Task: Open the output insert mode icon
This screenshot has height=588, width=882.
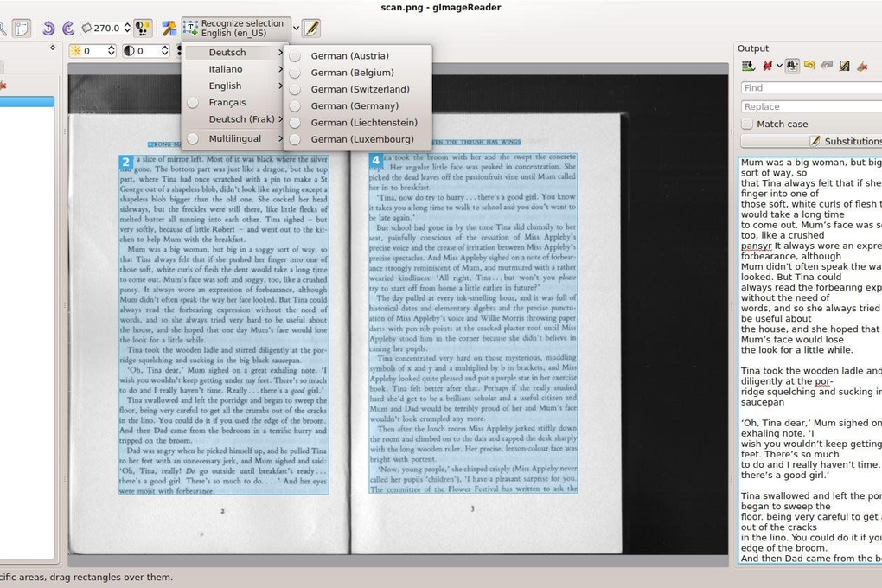Action: (x=748, y=66)
